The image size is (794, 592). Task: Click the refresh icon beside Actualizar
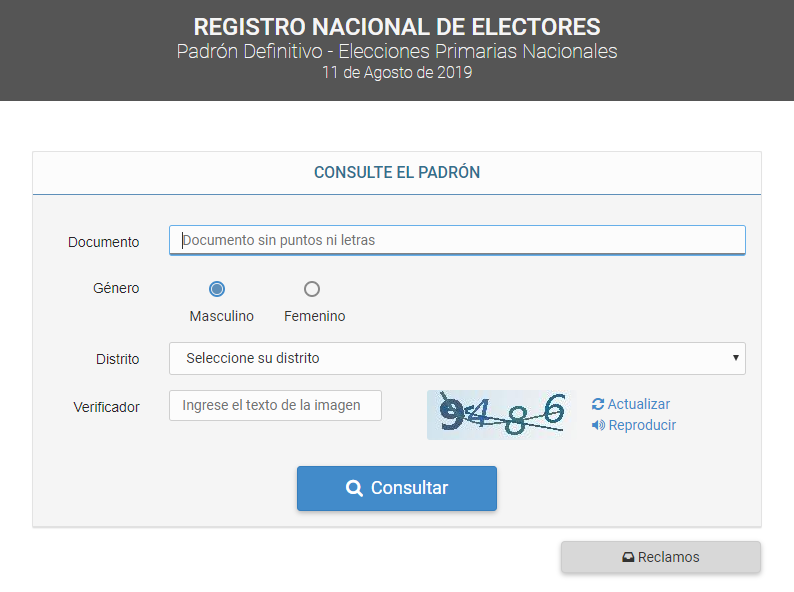click(598, 404)
